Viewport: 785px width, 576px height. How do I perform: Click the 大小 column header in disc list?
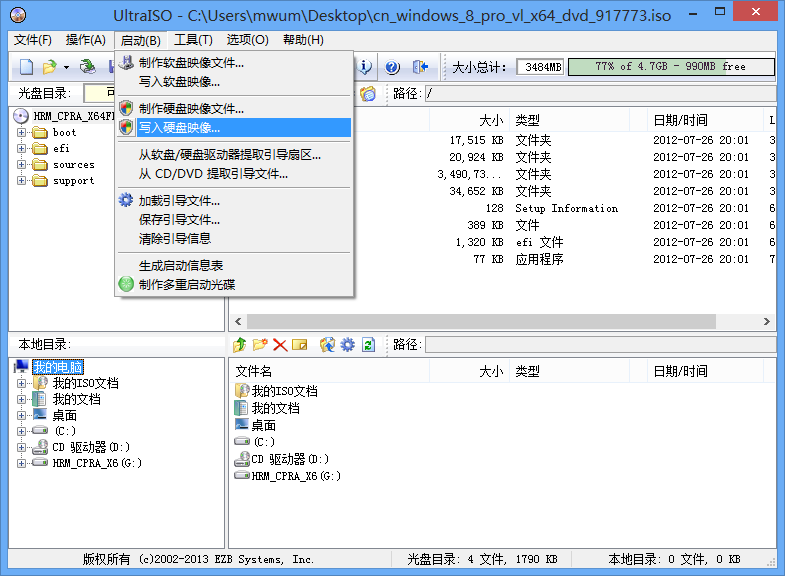tap(469, 120)
